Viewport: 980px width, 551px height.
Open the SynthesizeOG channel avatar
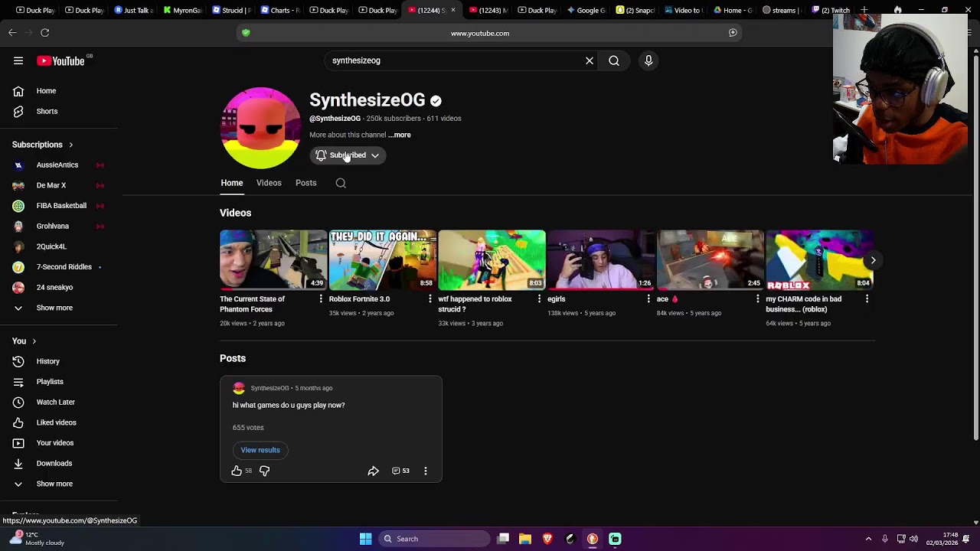click(260, 128)
